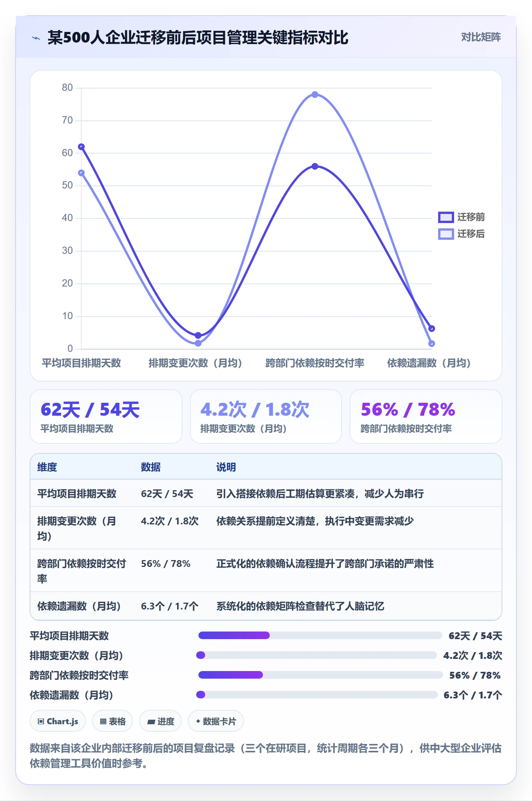This screenshot has width=532, height=801.
Task: Click the Chart.js tag chip
Action: [x=58, y=721]
